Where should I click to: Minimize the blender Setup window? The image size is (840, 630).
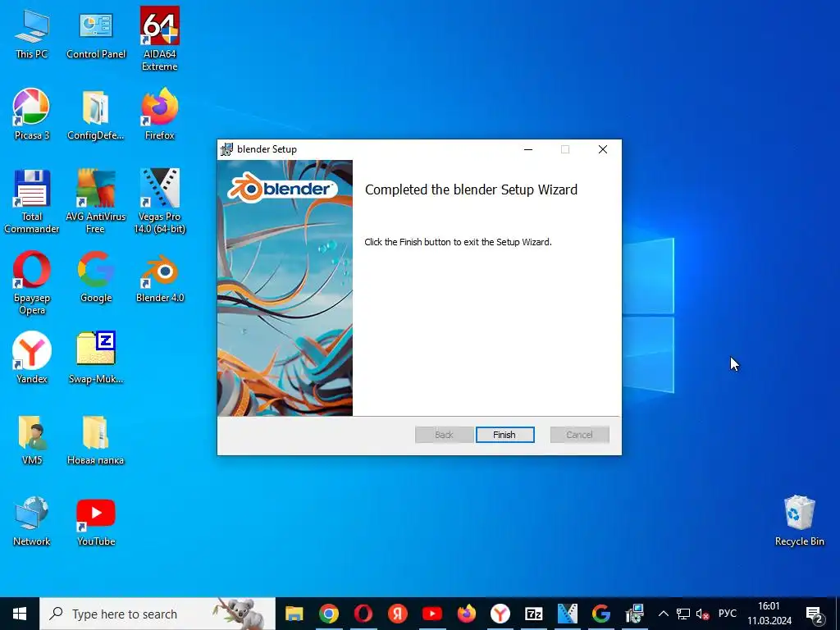click(x=528, y=149)
